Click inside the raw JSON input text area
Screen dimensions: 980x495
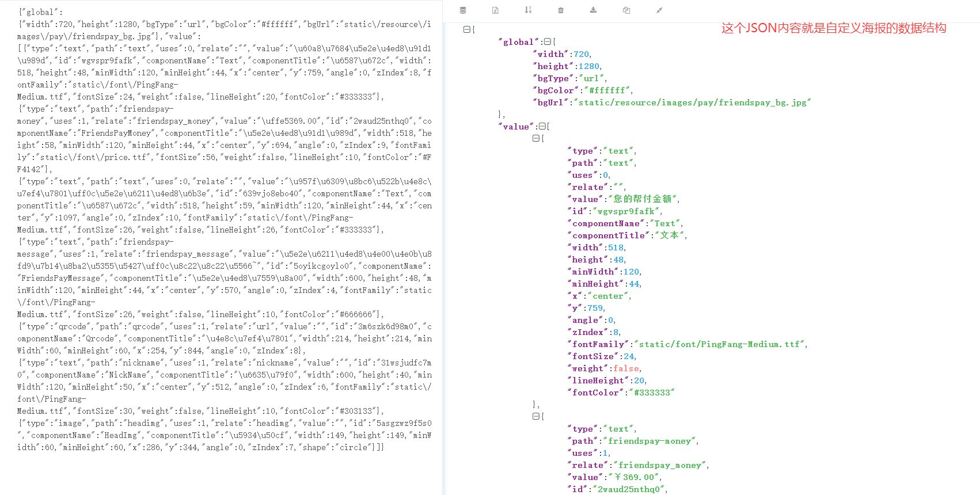pyautogui.click(x=225, y=230)
